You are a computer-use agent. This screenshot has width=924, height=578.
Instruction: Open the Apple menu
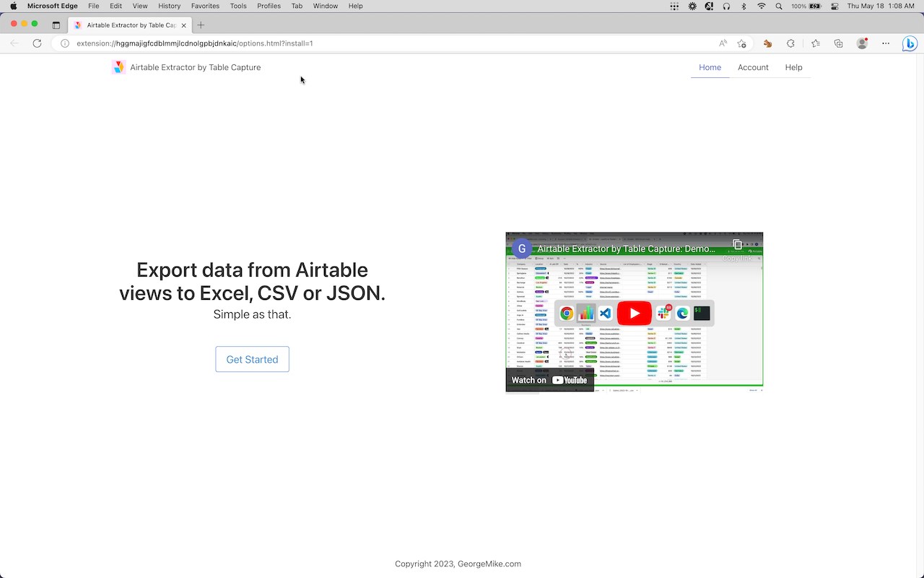(13, 6)
